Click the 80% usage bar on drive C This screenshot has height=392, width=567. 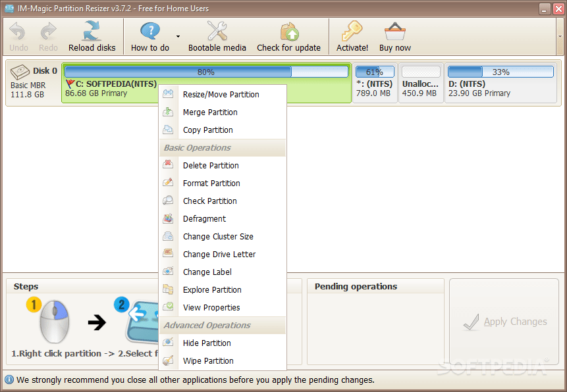pos(206,72)
